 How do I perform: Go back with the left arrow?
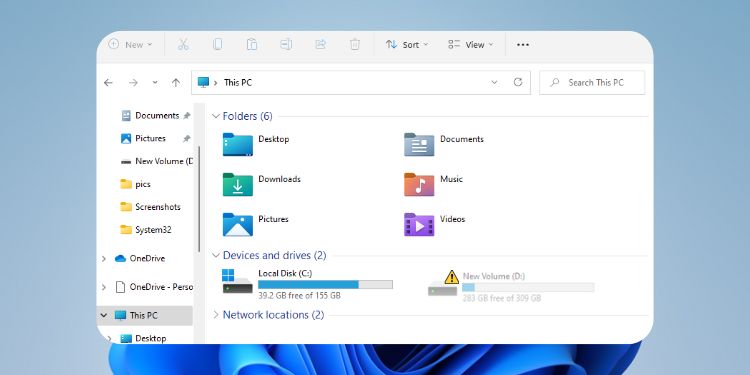(x=109, y=83)
